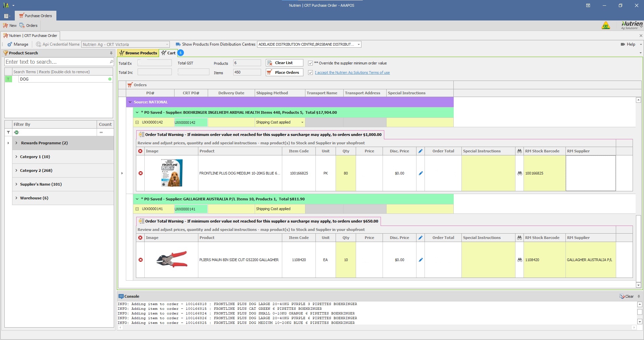Close the CRT Purchase Order document tab

click(x=641, y=36)
